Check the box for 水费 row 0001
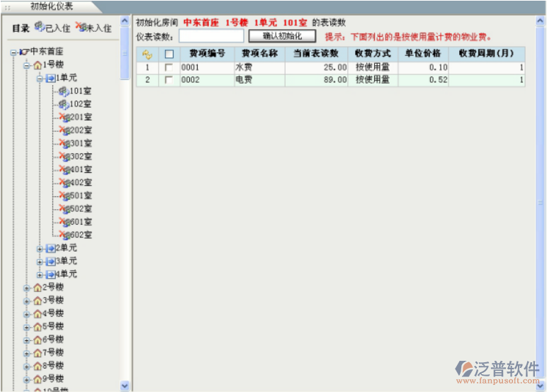 [169, 67]
